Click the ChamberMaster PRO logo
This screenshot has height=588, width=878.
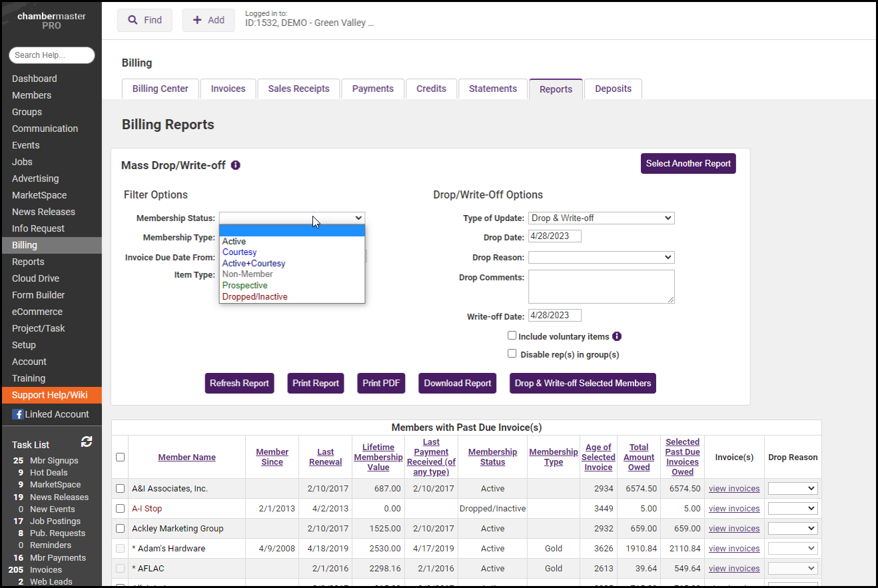coord(51,21)
